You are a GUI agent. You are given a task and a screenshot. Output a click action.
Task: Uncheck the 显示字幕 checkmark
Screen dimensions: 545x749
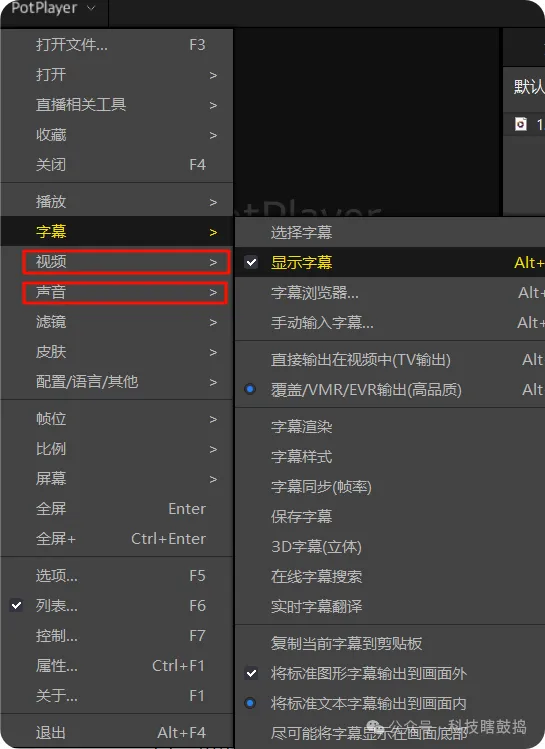coord(251,262)
